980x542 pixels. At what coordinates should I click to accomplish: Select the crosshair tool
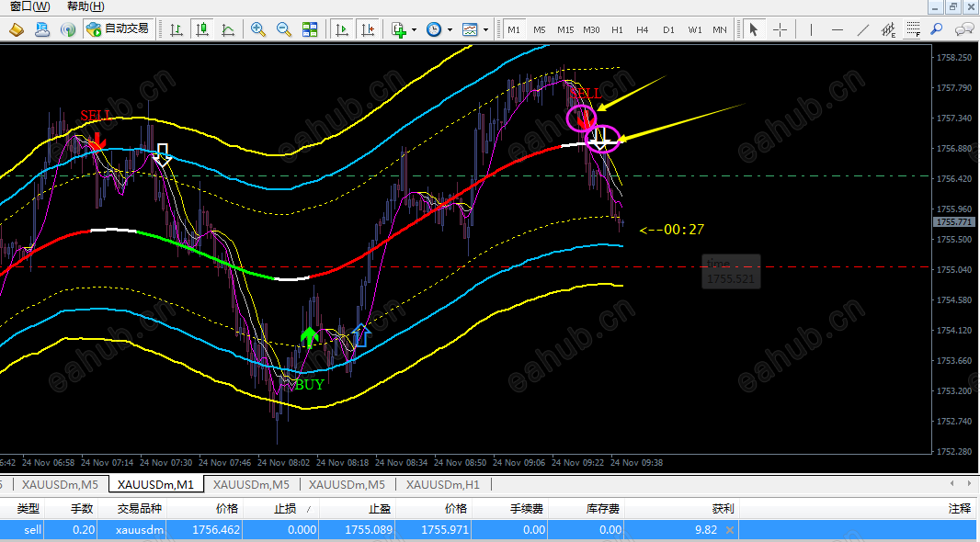780,29
